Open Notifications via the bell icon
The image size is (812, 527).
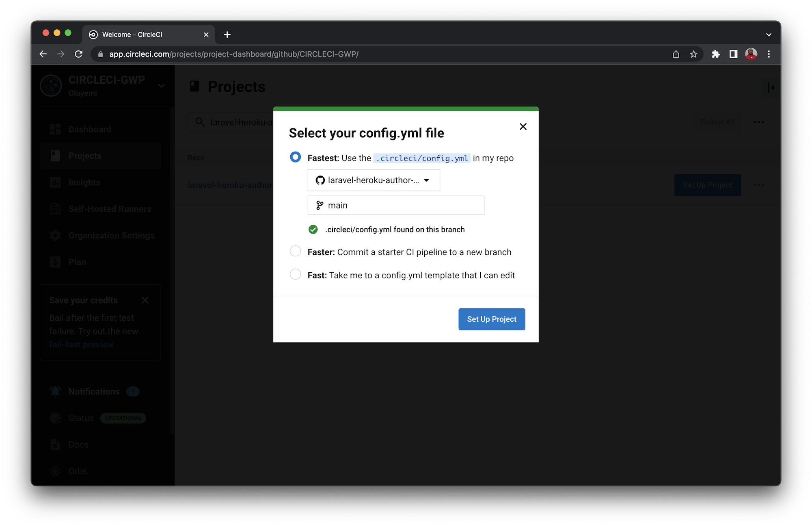55,391
